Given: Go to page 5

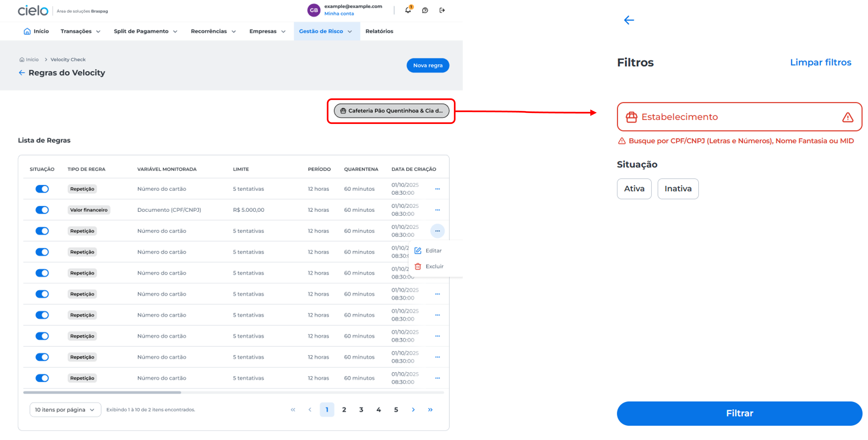Looking at the screenshot, I should [x=396, y=410].
